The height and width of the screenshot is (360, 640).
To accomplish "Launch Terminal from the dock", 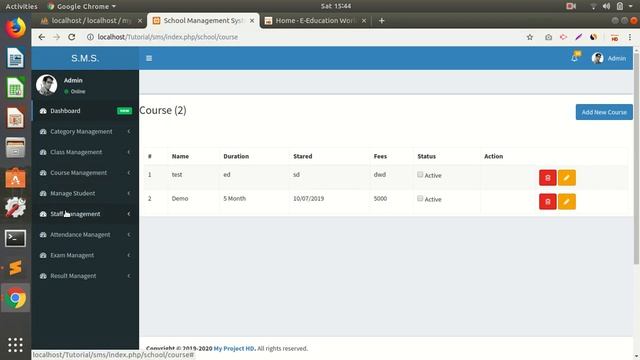I will pyautogui.click(x=16, y=238).
